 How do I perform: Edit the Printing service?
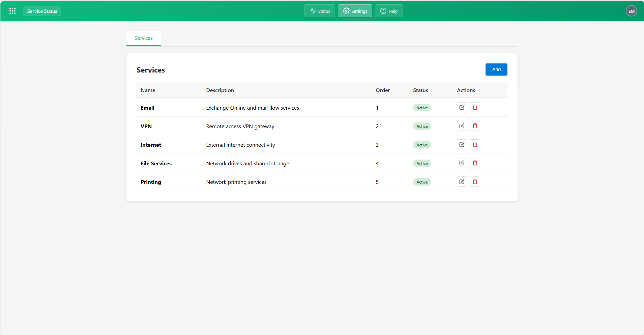click(462, 182)
